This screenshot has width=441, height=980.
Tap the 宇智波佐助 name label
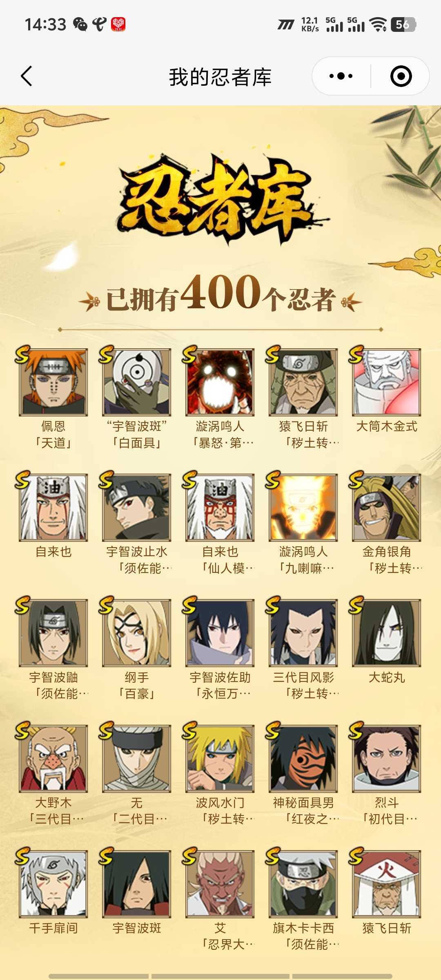pos(220,677)
